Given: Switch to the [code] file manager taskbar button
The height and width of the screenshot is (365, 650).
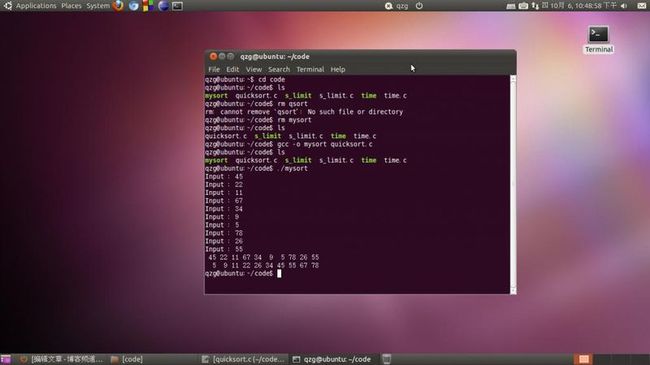Looking at the screenshot, I should pos(127,359).
